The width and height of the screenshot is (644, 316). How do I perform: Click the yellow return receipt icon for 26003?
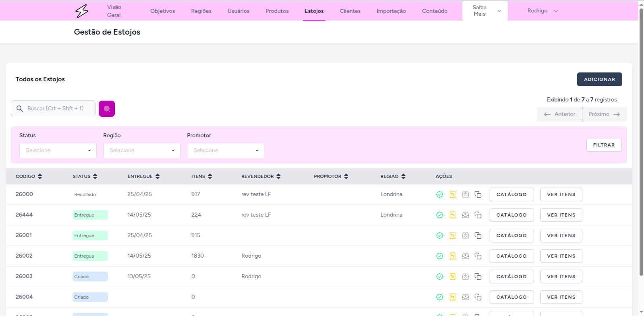[453, 277]
